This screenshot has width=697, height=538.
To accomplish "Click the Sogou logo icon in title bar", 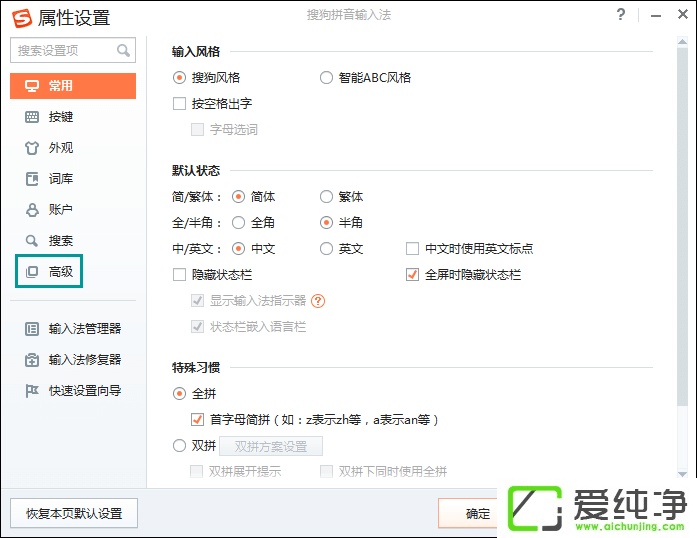I will pos(21,17).
